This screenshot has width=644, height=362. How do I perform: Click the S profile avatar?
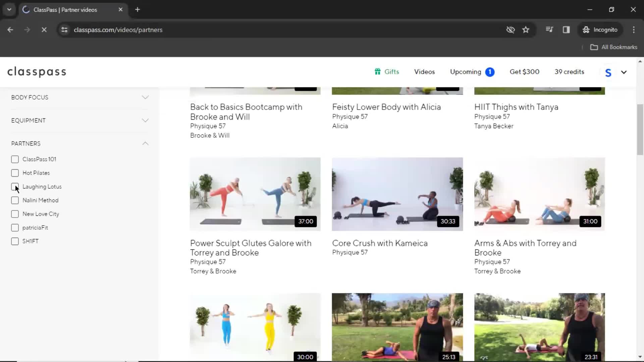pyautogui.click(x=608, y=72)
